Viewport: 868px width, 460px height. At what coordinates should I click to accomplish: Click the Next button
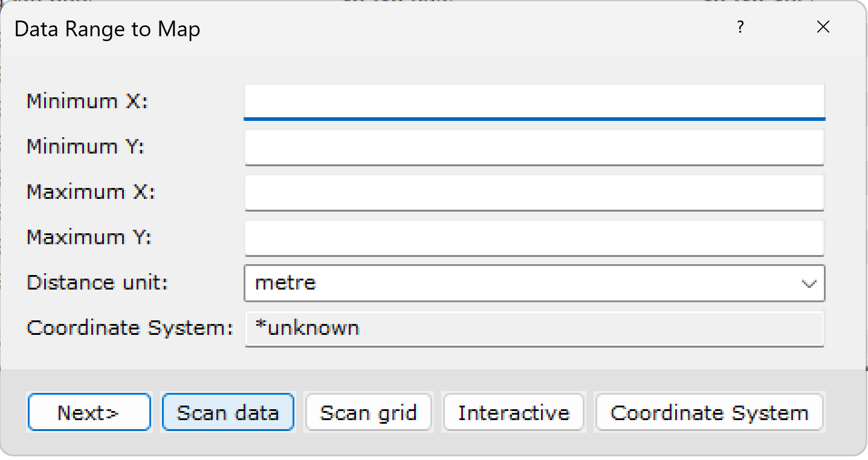click(89, 412)
